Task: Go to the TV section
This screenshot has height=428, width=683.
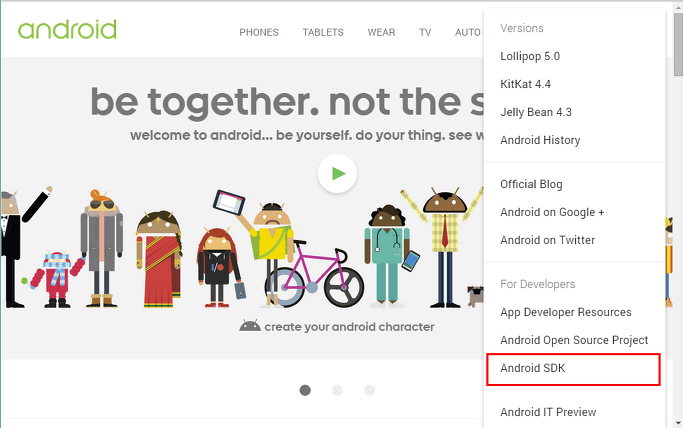Action: pyautogui.click(x=425, y=32)
